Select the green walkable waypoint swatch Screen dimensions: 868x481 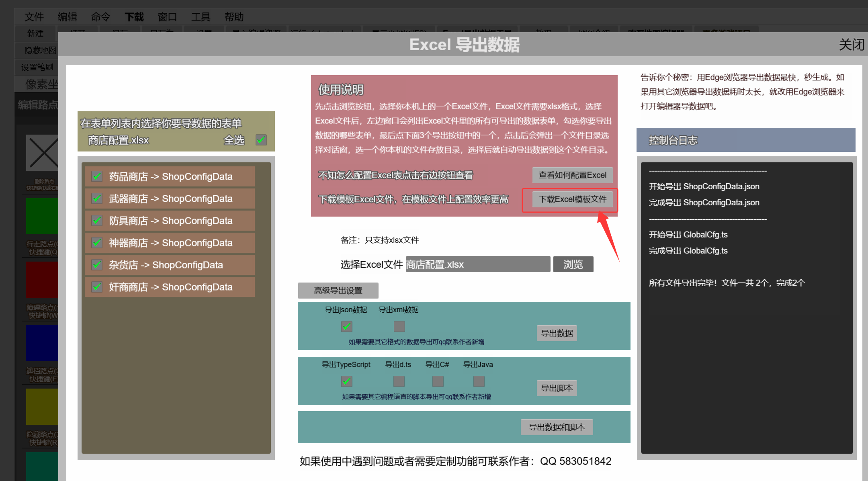(x=42, y=216)
